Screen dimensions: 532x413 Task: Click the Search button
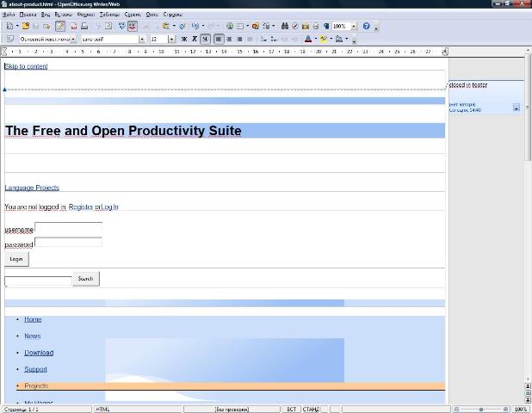pyautogui.click(x=86, y=279)
